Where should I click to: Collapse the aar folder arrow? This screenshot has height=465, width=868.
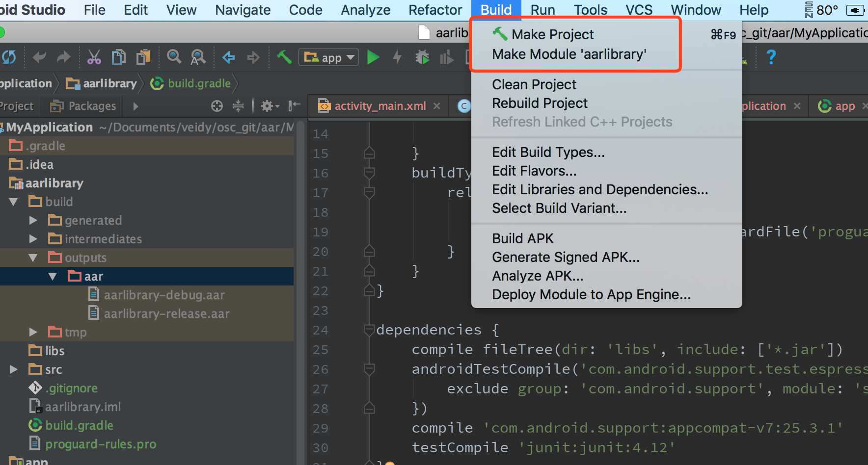click(x=53, y=276)
